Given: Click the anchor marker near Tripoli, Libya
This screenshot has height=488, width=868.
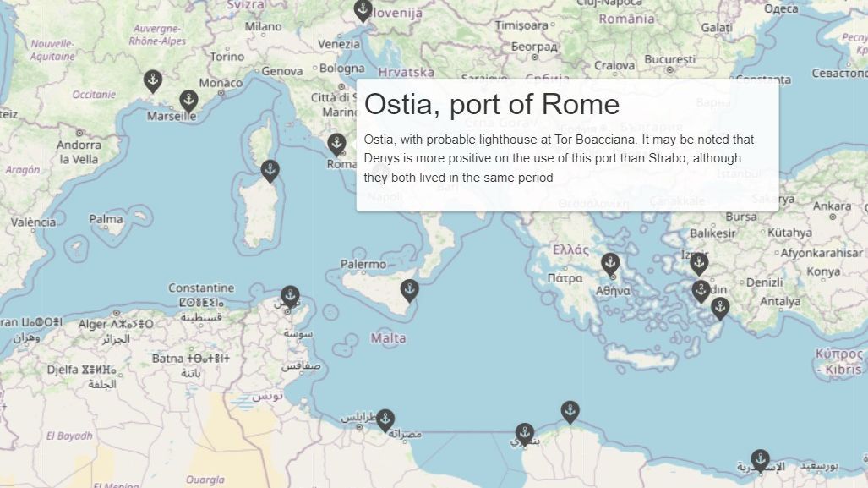Looking at the screenshot, I should coord(385,421).
